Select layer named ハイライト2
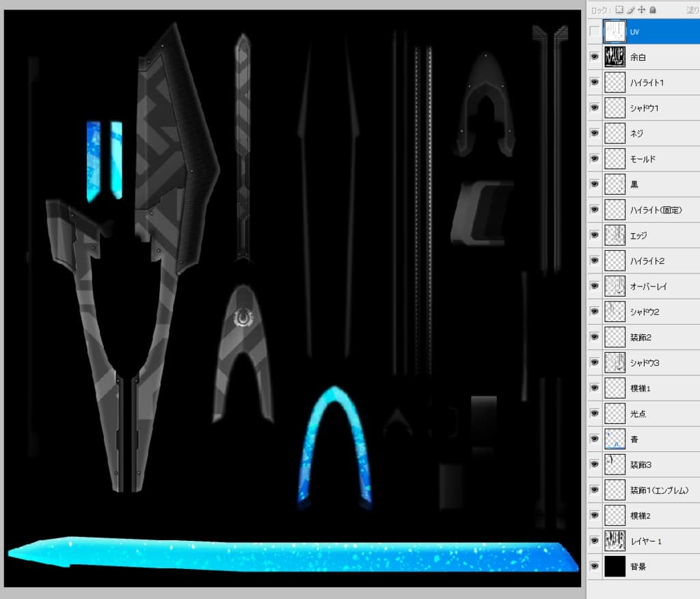The height and width of the screenshot is (599, 700). click(647, 261)
